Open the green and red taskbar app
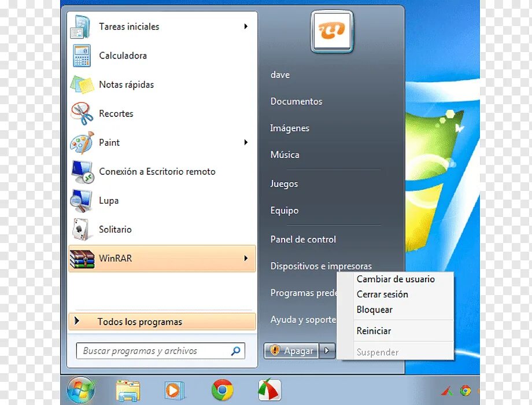The height and width of the screenshot is (405, 532). [269, 390]
